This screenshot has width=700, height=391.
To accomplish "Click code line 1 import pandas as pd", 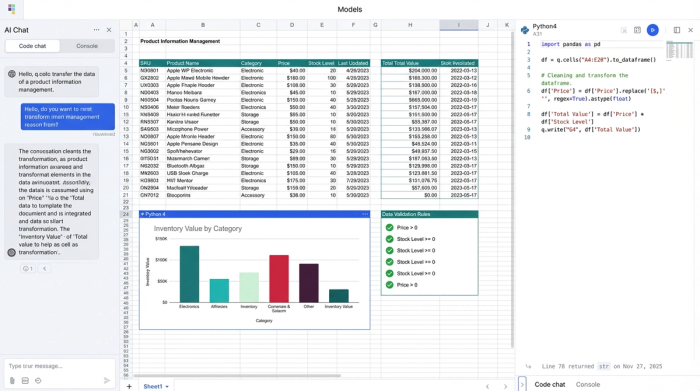I will click(571, 44).
